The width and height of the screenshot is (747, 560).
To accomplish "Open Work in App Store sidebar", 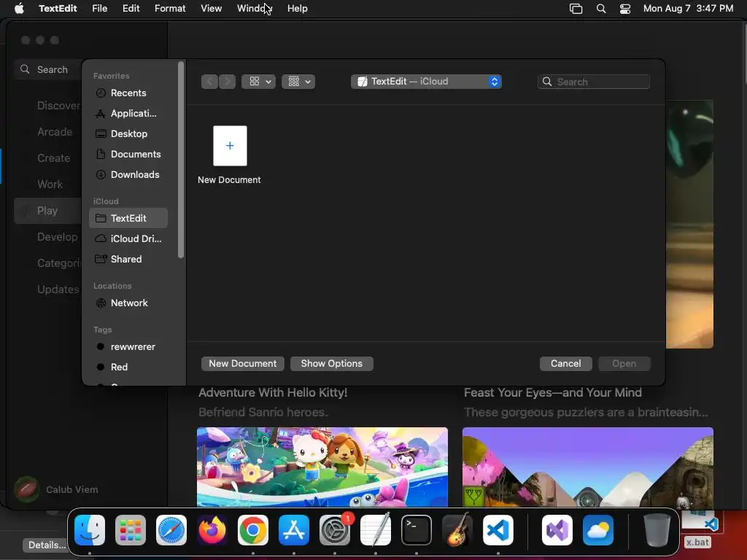I will point(50,184).
